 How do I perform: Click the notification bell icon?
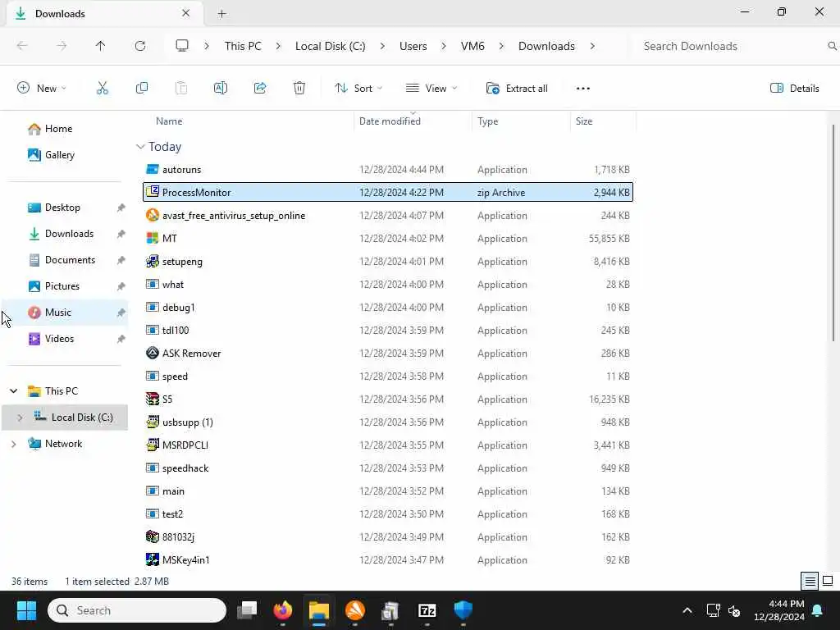point(818,610)
